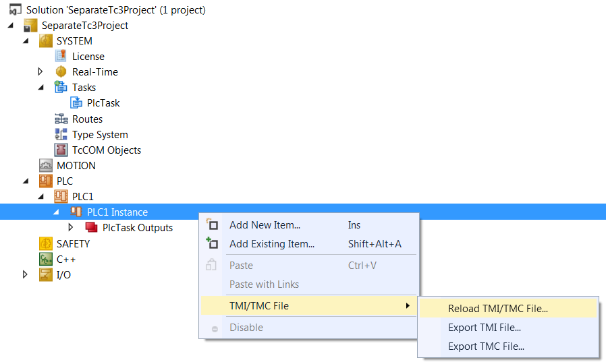Collapse the SYSTEM tree node

(x=26, y=41)
